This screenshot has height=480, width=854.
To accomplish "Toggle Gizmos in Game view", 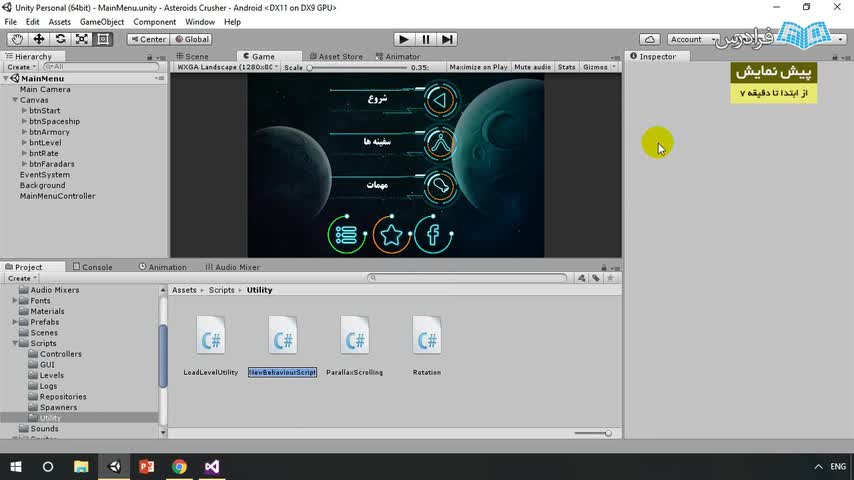I will (595, 67).
